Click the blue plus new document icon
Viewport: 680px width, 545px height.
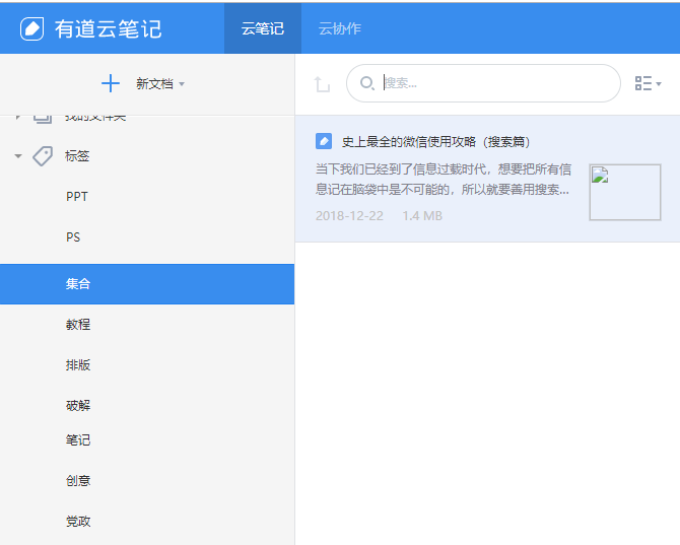click(x=111, y=83)
